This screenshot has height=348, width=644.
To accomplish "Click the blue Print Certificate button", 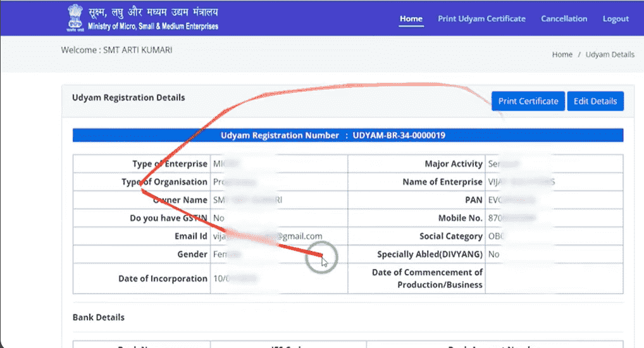I will (528, 101).
